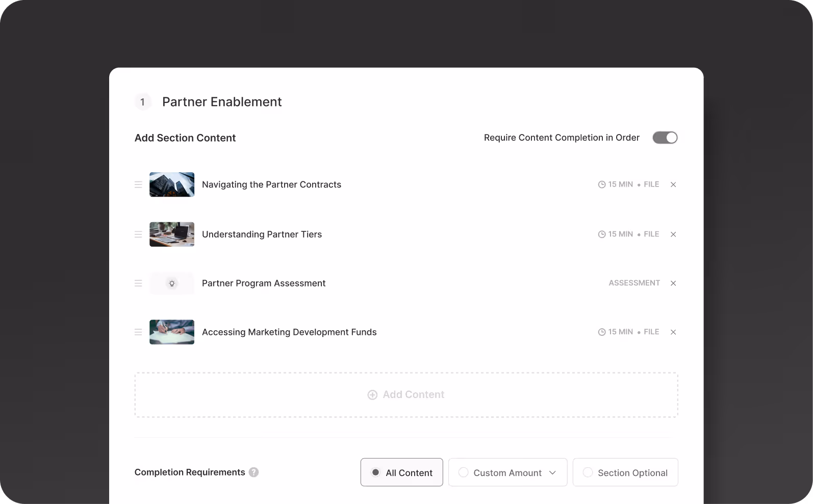Open Understanding Partner Tiers thumbnail
The image size is (813, 504).
pyautogui.click(x=172, y=234)
